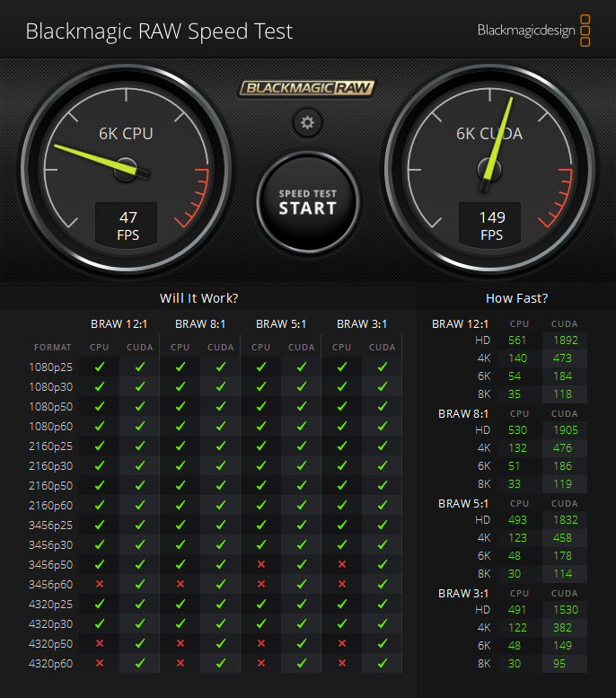Click the red X for 3456p60 BRAW 12:1 CPU

(x=100, y=584)
